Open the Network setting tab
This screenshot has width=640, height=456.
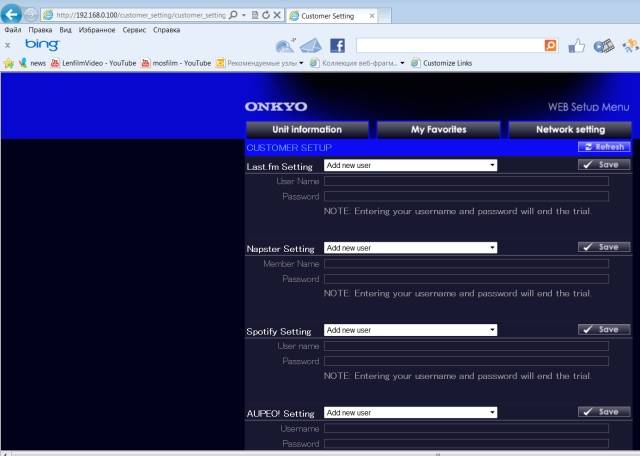coord(570,129)
